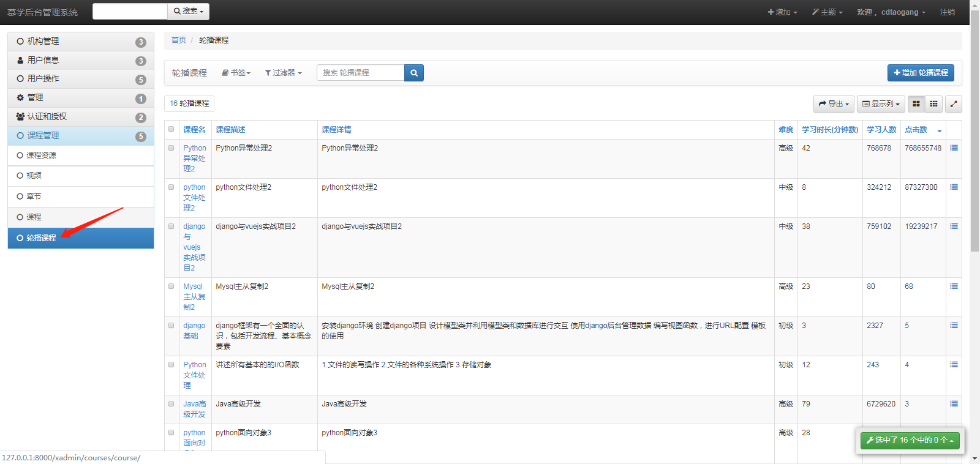Tick checkbox for Java高级开发 row
The height and width of the screenshot is (464, 980).
(x=171, y=404)
